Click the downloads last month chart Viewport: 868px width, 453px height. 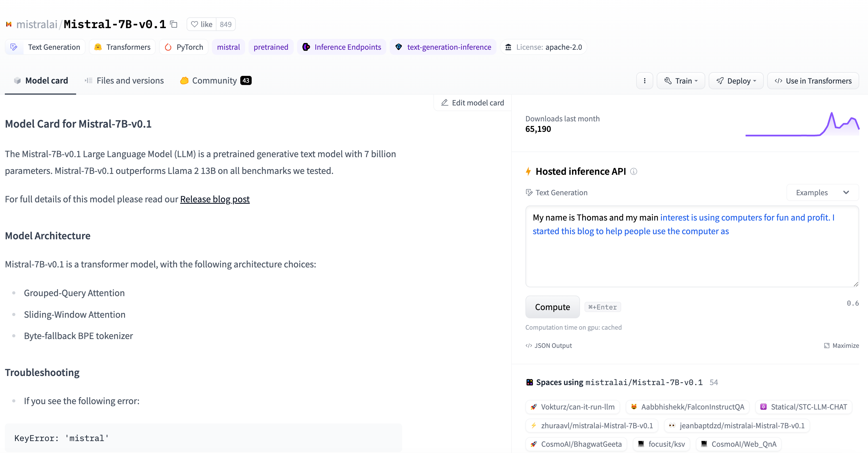point(802,125)
